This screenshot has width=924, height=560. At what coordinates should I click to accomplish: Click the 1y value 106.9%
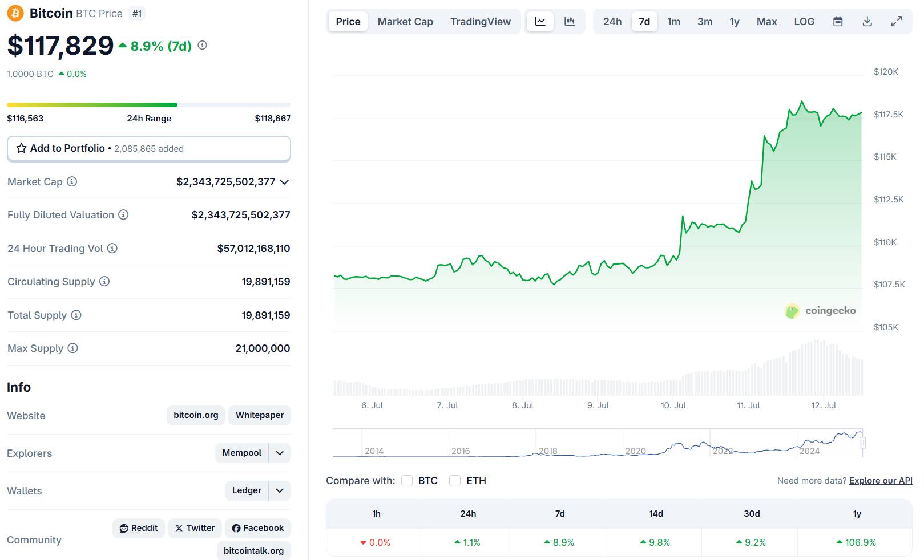tap(856, 542)
